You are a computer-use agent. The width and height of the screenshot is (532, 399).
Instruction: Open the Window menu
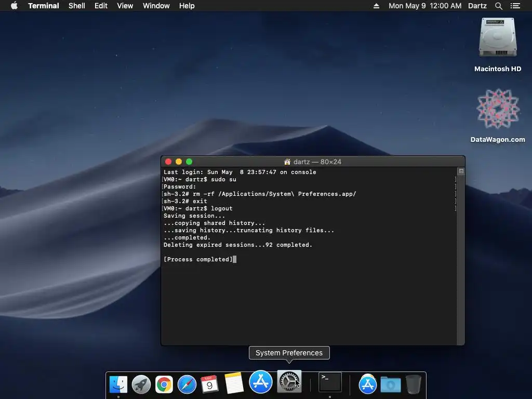pos(156,6)
